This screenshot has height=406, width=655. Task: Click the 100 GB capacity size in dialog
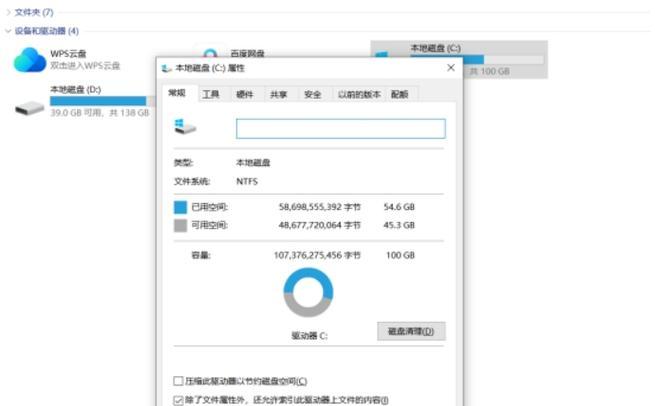click(x=400, y=255)
